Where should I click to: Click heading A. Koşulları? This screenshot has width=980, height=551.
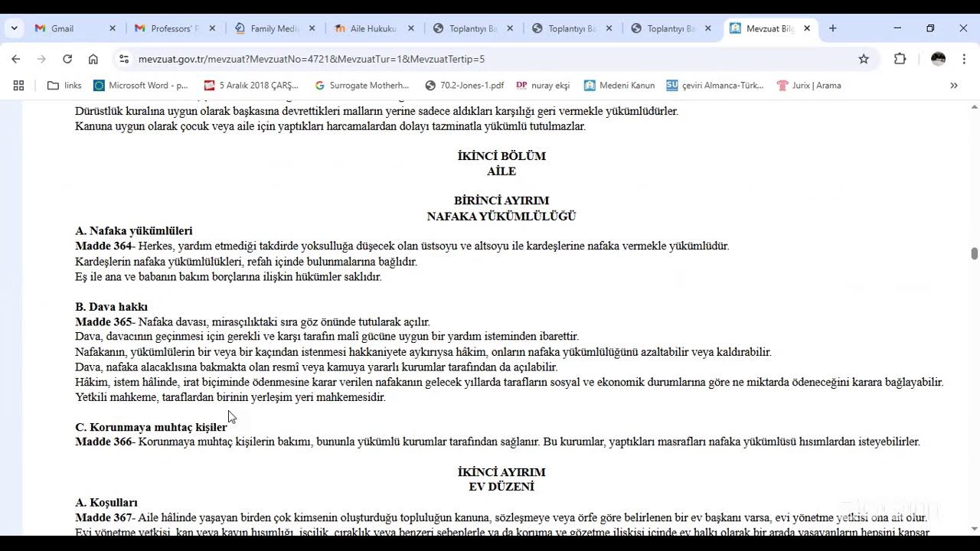[x=106, y=503]
